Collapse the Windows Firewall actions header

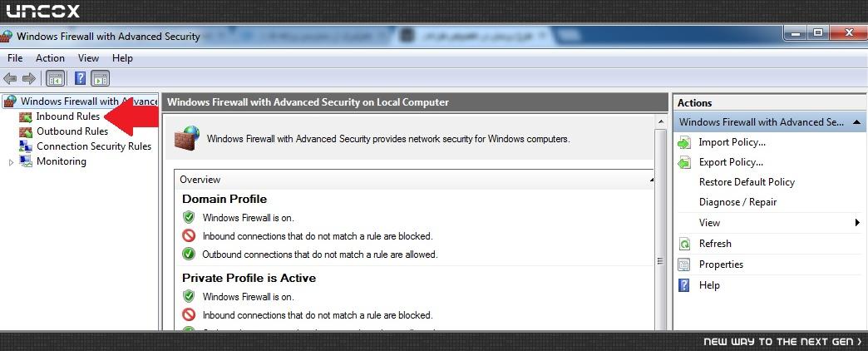856,121
